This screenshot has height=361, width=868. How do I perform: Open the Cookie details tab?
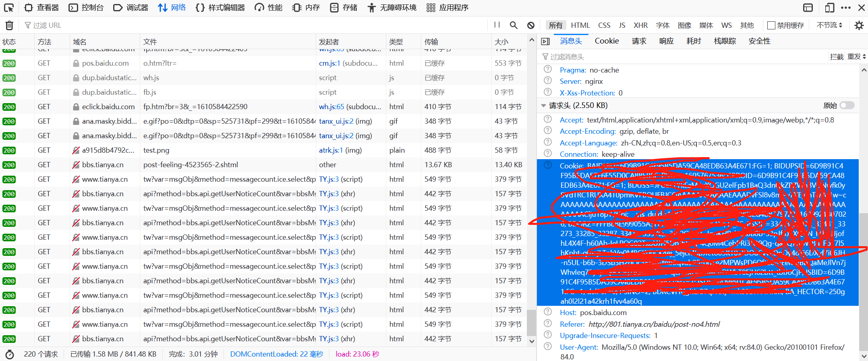(x=607, y=41)
